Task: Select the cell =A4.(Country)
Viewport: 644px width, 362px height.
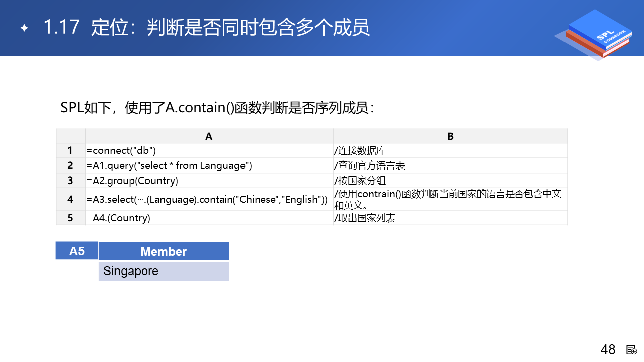Action: pyautogui.click(x=209, y=218)
